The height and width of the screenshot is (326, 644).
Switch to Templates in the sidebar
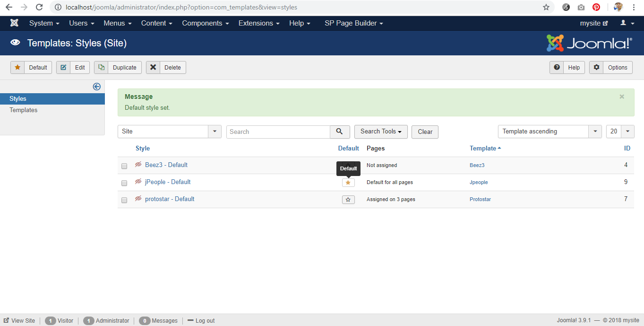(24, 110)
